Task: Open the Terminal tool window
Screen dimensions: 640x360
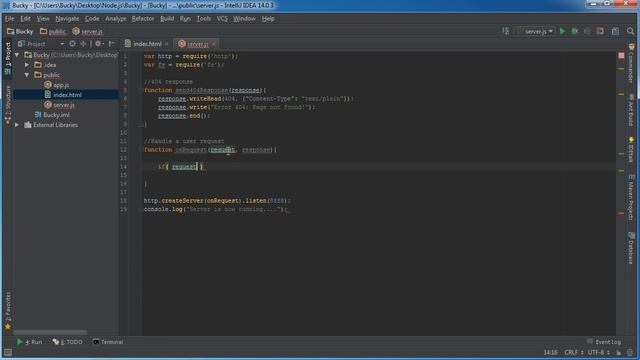Action: 108,342
